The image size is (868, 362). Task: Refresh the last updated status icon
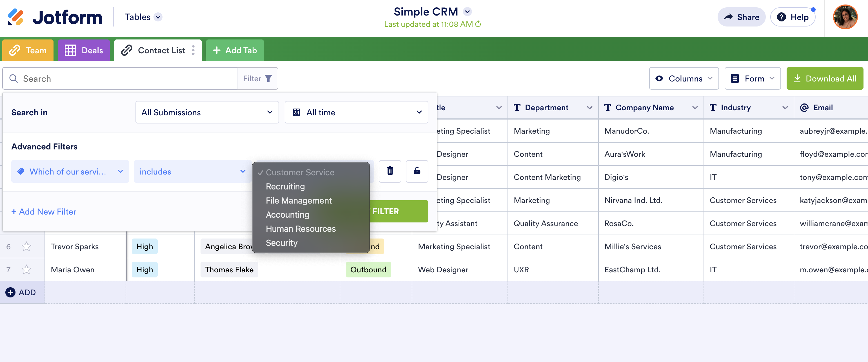click(x=478, y=24)
